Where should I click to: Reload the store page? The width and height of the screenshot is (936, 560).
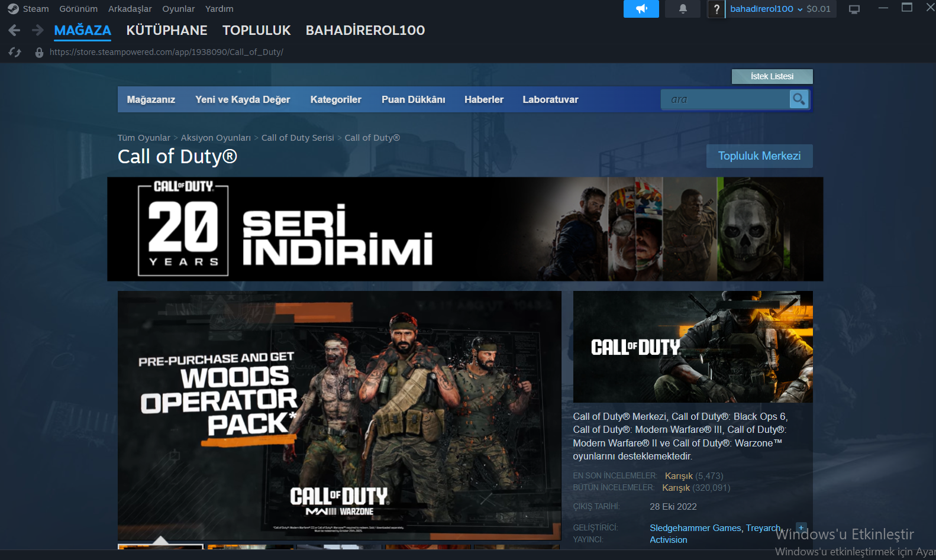[15, 52]
